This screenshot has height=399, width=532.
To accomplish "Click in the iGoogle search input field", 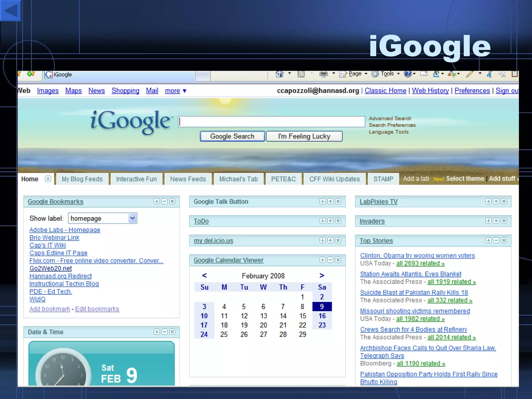I will pos(271,122).
